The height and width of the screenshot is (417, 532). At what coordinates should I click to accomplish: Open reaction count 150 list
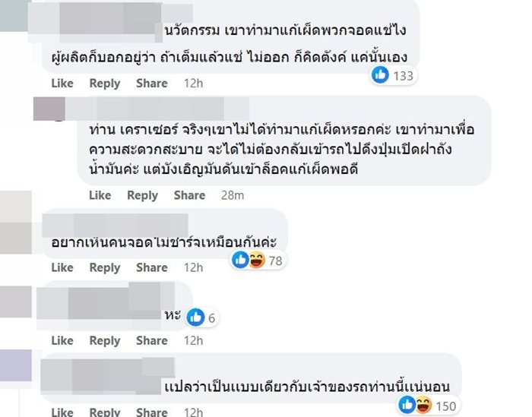pyautogui.click(x=445, y=406)
